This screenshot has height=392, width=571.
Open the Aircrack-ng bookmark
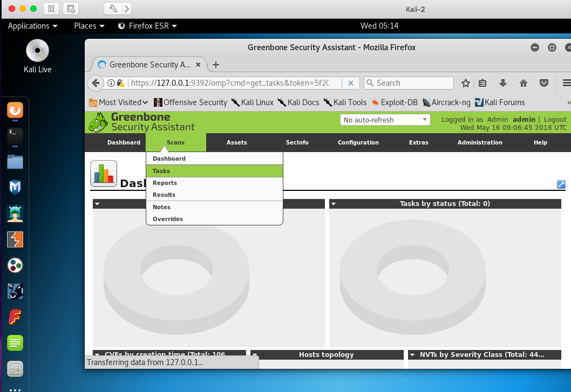click(446, 102)
